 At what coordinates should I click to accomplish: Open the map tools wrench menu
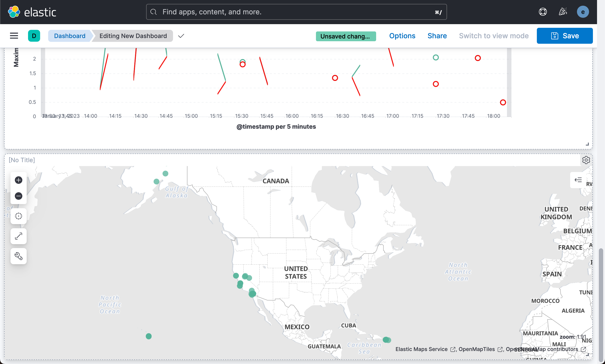click(x=18, y=256)
